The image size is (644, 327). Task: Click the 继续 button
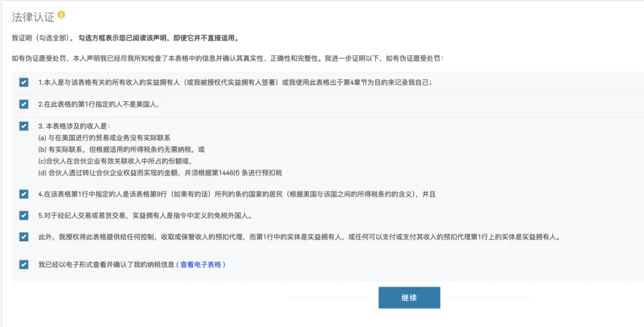click(409, 298)
